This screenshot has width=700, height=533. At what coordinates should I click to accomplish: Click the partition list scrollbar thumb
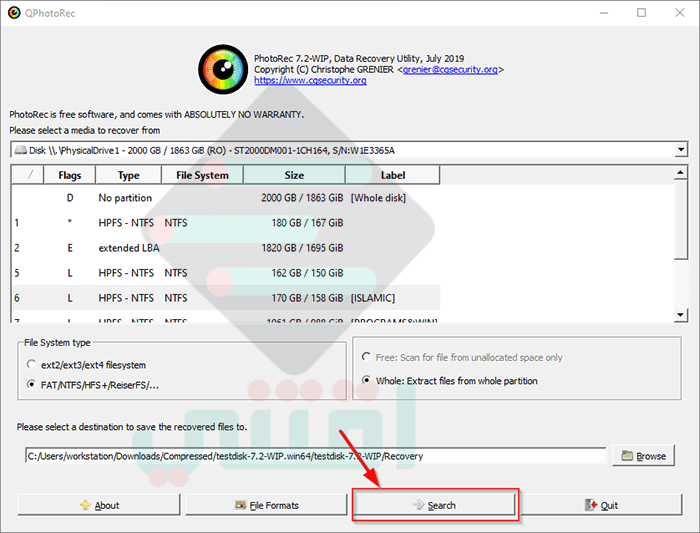click(680, 219)
